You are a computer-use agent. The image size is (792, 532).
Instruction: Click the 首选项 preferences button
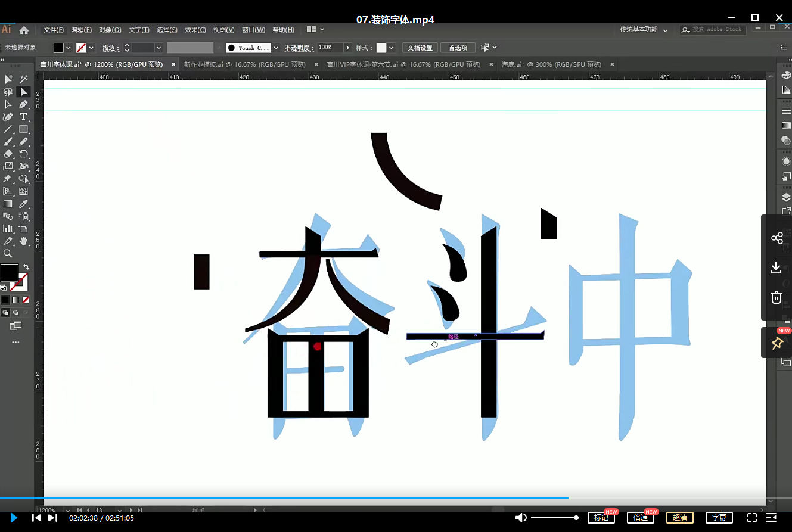pos(458,48)
